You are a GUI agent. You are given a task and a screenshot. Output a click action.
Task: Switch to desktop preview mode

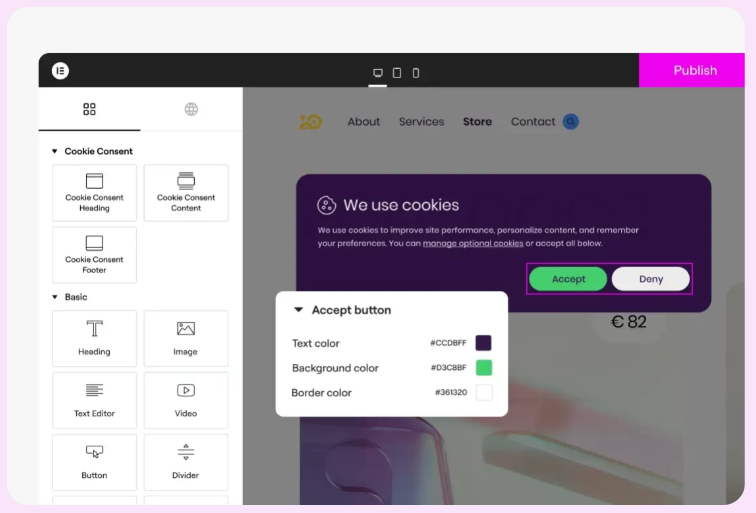(x=378, y=73)
